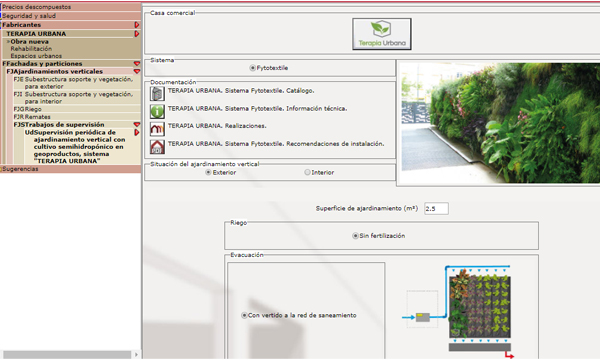Open the Terapia Urbana catalog document icon
This screenshot has width=600, height=360.
[157, 94]
